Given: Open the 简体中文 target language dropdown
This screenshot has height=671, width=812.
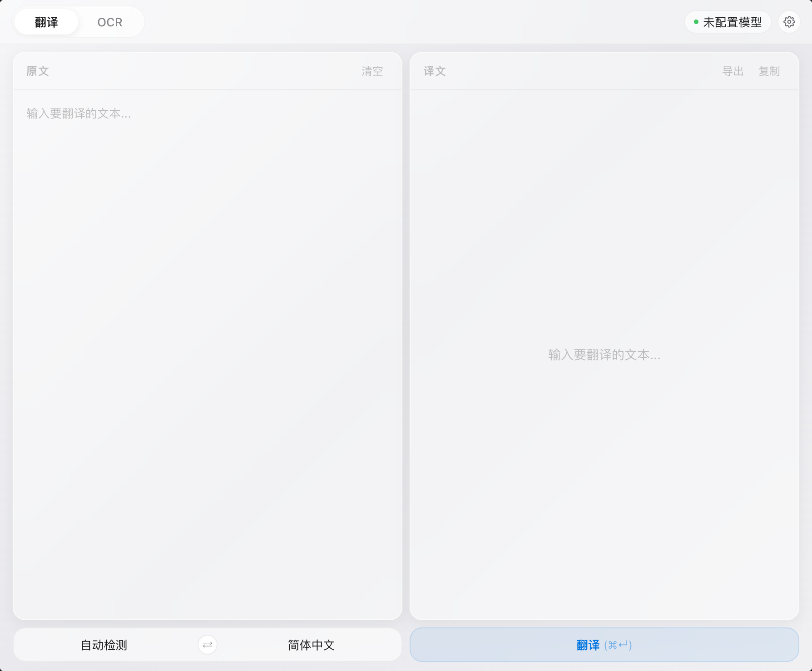Looking at the screenshot, I should click(311, 645).
